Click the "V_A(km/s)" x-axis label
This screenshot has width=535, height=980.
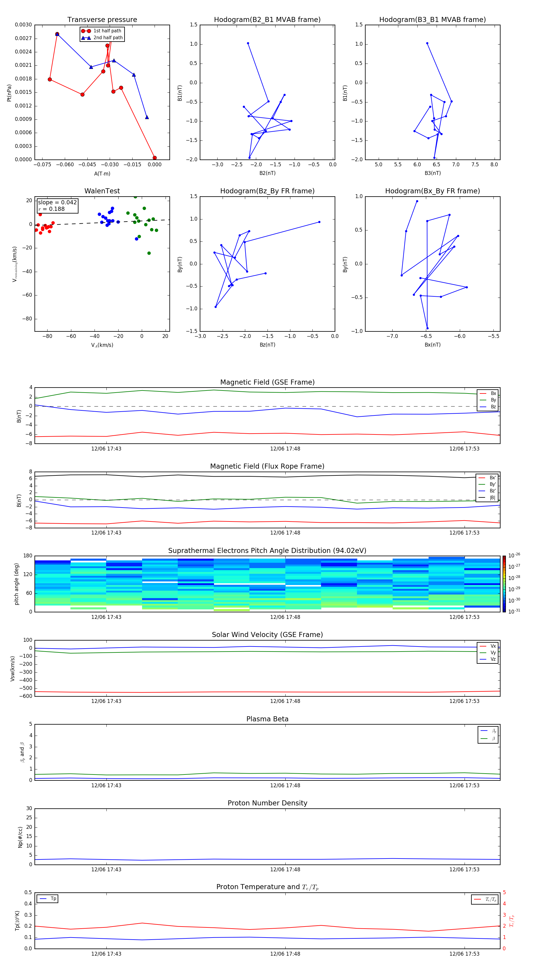[102, 345]
